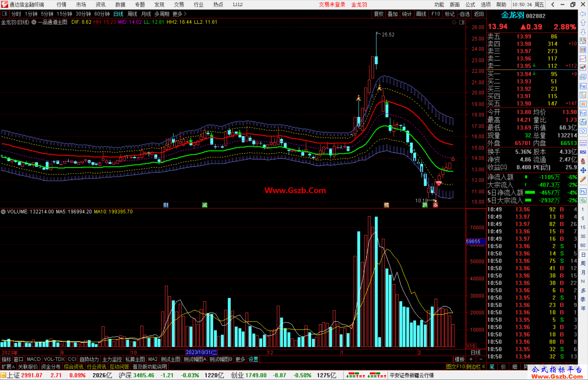Screen dimensions: 588x380
Task: Toggle the 复权 adjustment button
Action: pos(379,14)
